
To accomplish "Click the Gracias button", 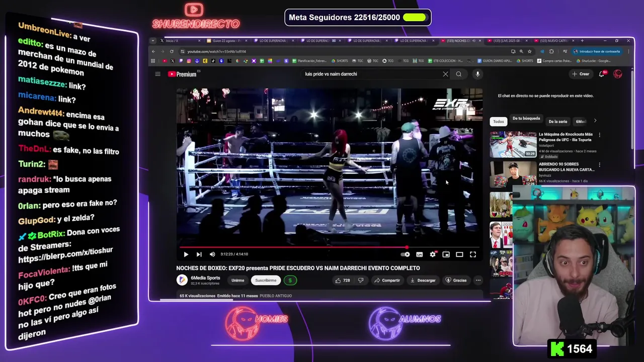I will point(456,281).
